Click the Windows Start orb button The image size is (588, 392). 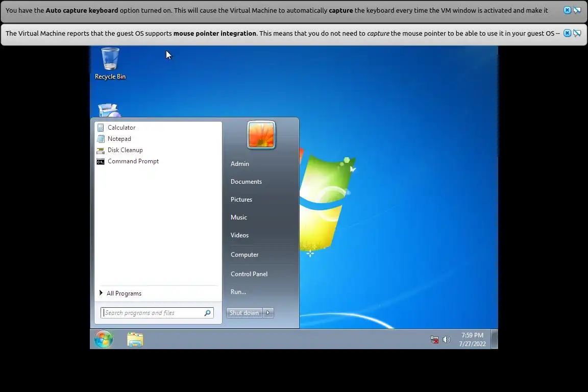[104, 339]
